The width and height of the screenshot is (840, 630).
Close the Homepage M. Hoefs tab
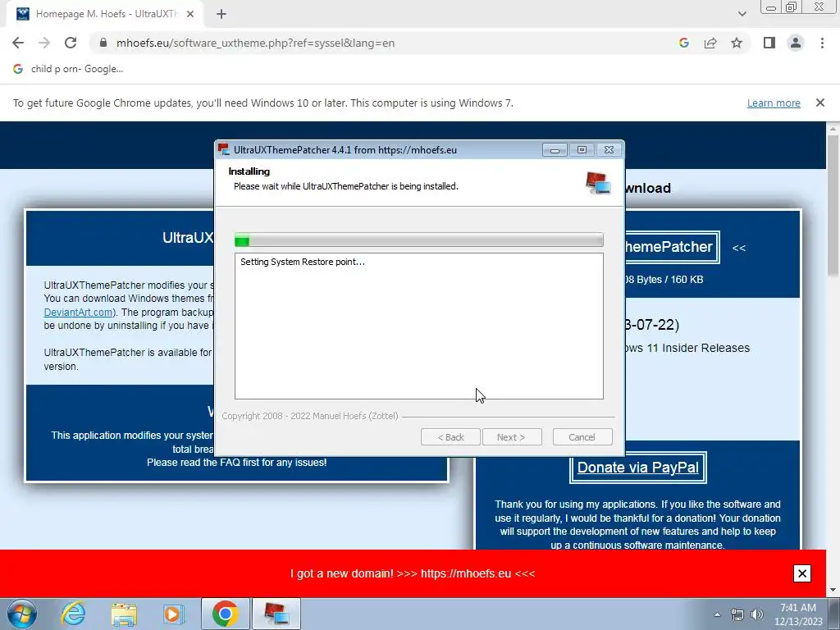pos(190,14)
